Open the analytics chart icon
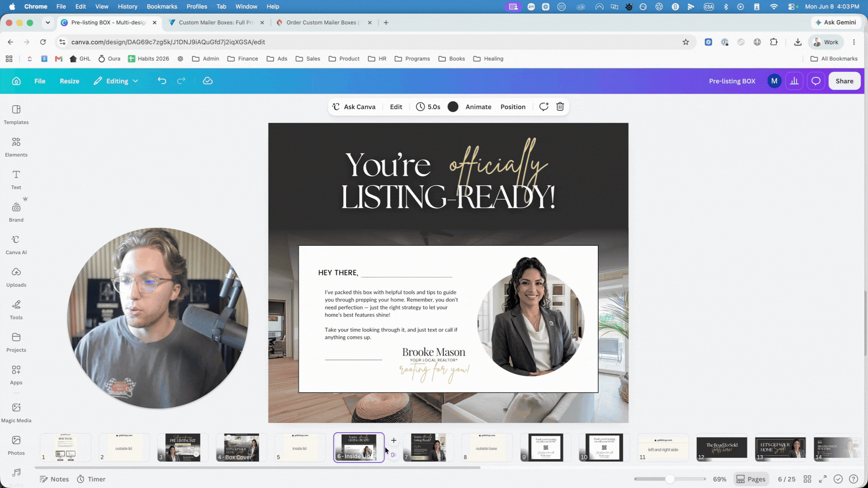Screen dimensions: 868x488 point(794,81)
